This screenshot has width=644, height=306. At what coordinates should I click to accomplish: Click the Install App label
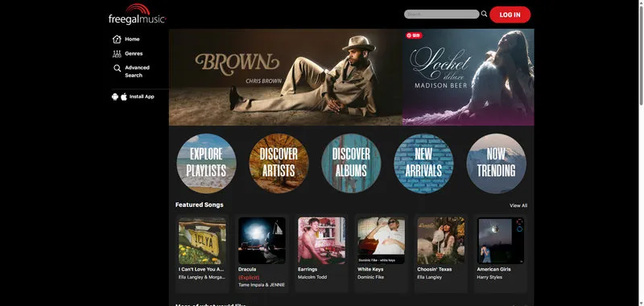(142, 97)
